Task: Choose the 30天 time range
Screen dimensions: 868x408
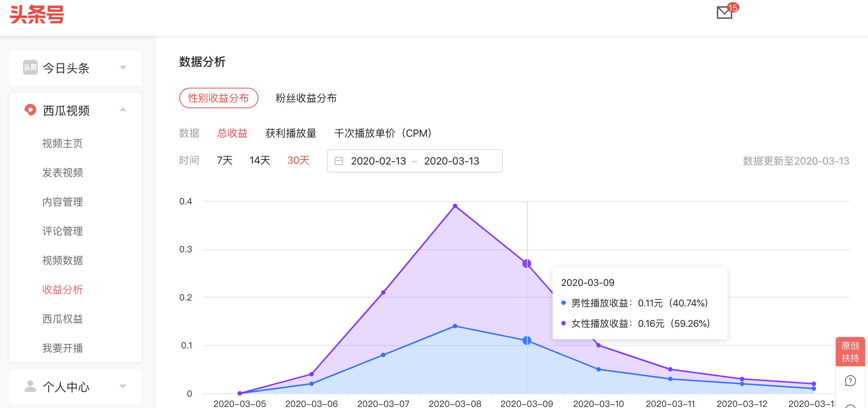Action: pyautogui.click(x=298, y=160)
